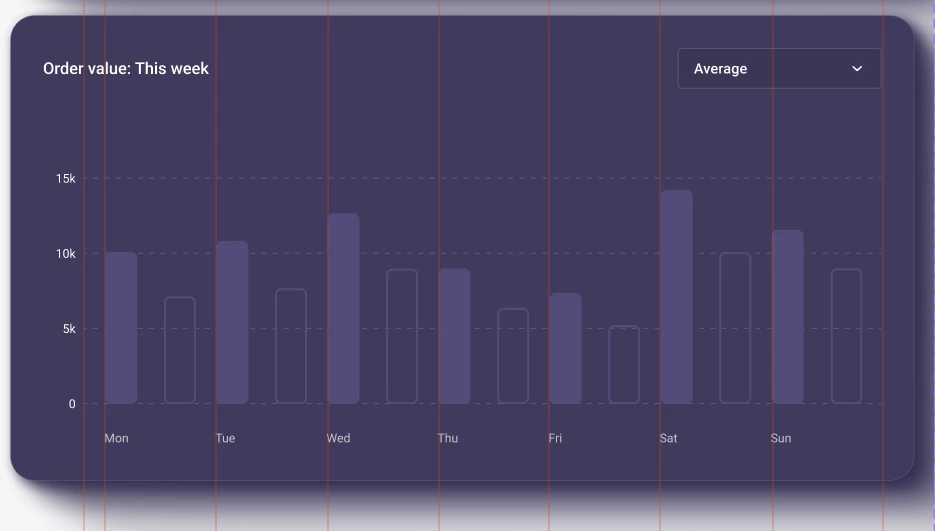Click the chevron arrow in Average dropdown
The width and height of the screenshot is (935, 531).
click(857, 69)
